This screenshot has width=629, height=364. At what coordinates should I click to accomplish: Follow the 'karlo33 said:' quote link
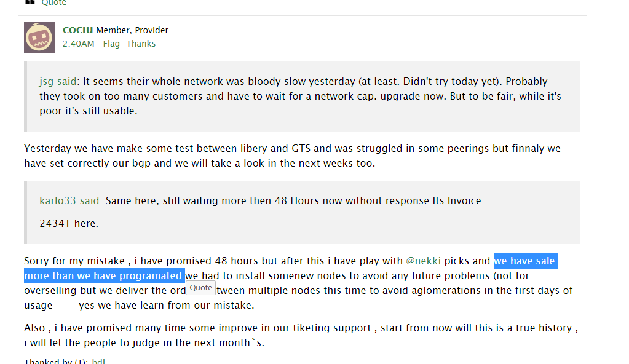pyautogui.click(x=71, y=200)
